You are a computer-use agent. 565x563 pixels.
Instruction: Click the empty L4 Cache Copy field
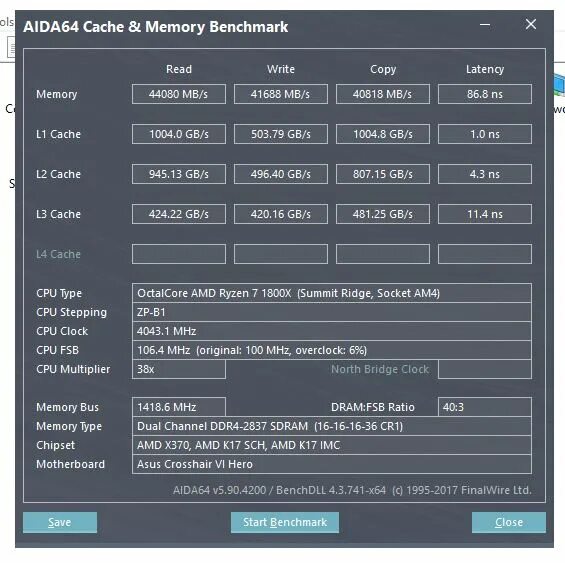(x=383, y=254)
